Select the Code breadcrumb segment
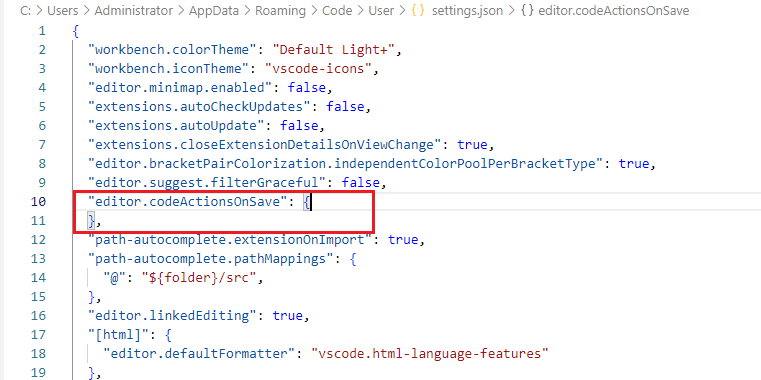The width and height of the screenshot is (761, 380). (x=337, y=11)
